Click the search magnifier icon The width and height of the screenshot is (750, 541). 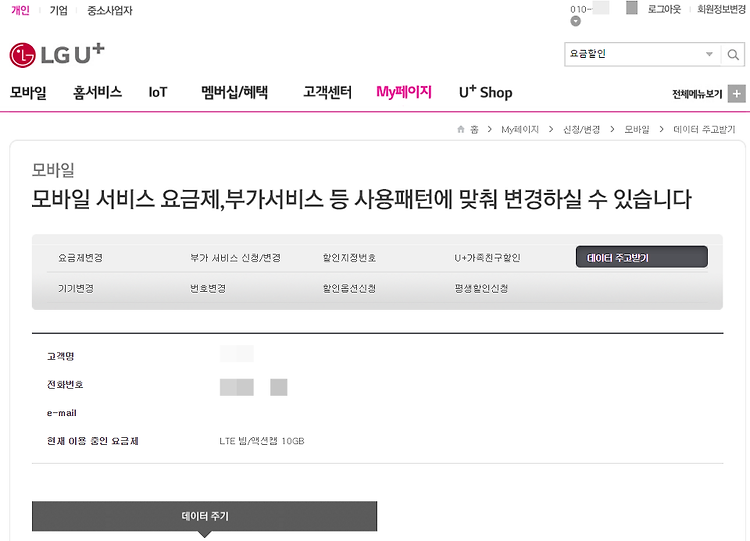733,55
